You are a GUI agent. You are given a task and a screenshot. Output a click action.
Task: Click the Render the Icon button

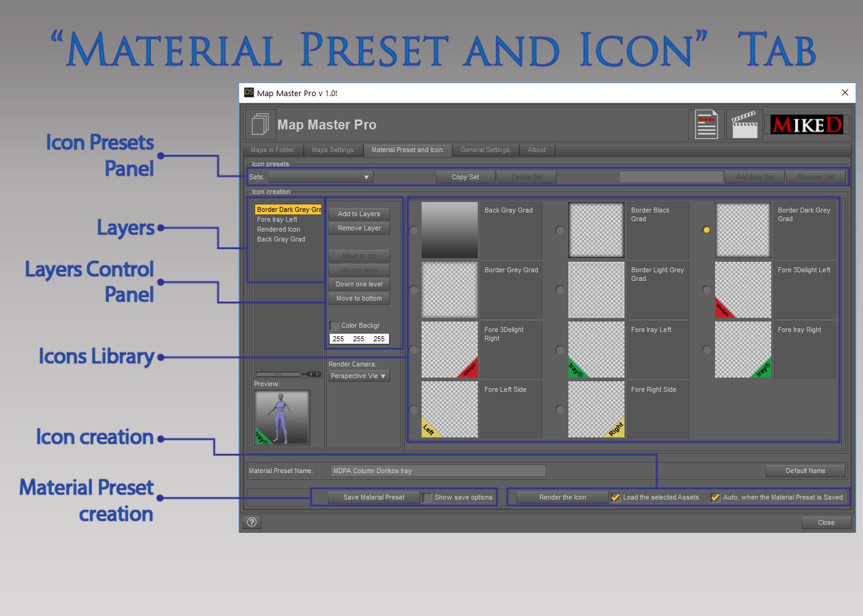(561, 497)
